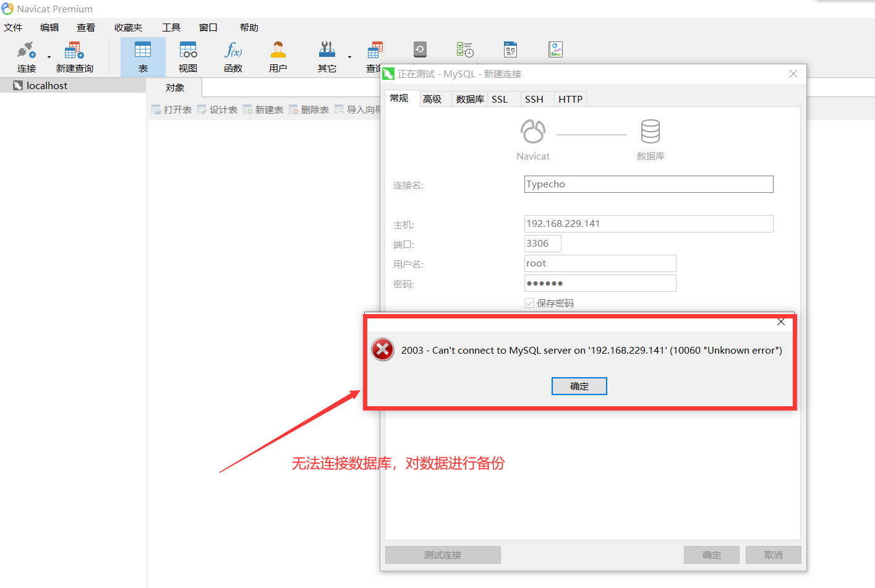Click the 用户名 field showing root
Screen dimensions: 875x588
point(600,263)
